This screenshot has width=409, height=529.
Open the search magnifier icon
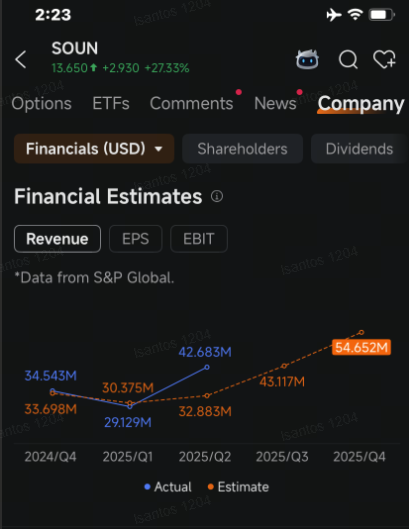pos(348,59)
